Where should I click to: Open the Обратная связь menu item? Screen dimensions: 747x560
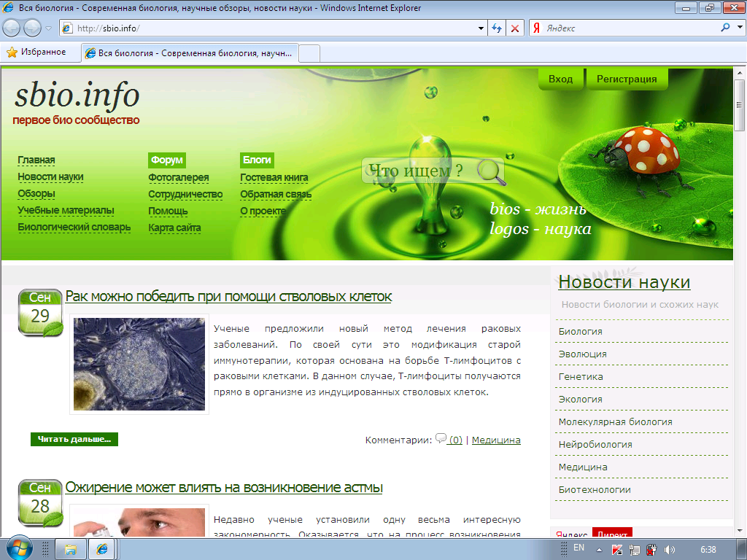pos(275,194)
